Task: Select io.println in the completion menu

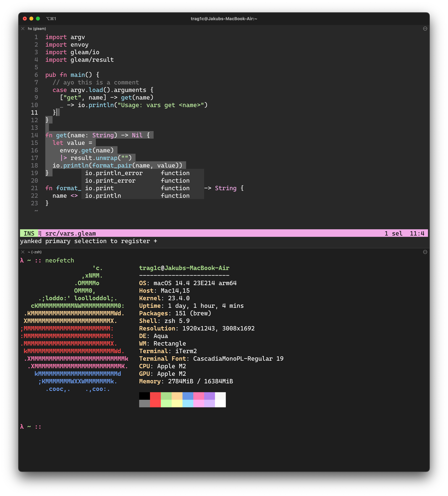Action: pos(143,196)
